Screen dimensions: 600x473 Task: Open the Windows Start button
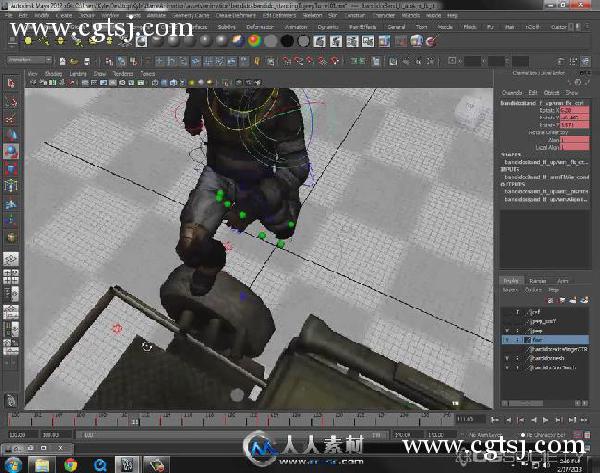point(13,465)
